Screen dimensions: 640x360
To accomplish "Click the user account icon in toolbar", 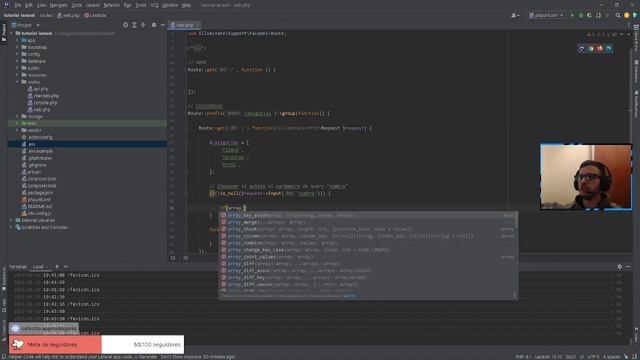I will (515, 15).
